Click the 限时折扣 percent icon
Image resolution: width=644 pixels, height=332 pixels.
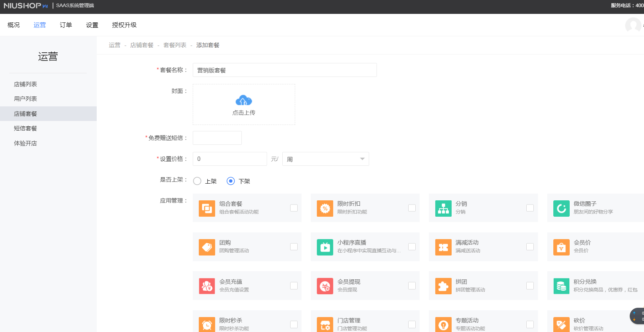[325, 208]
